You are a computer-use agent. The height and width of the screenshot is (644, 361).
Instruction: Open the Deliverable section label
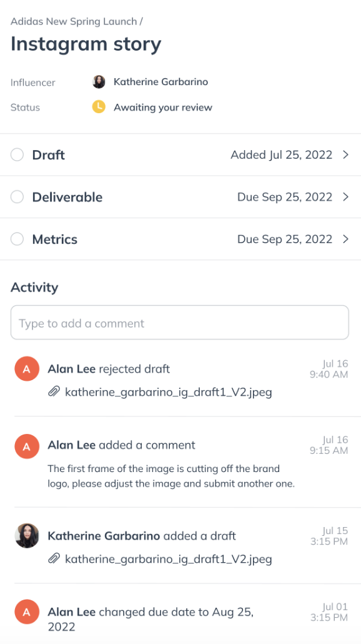(x=67, y=197)
